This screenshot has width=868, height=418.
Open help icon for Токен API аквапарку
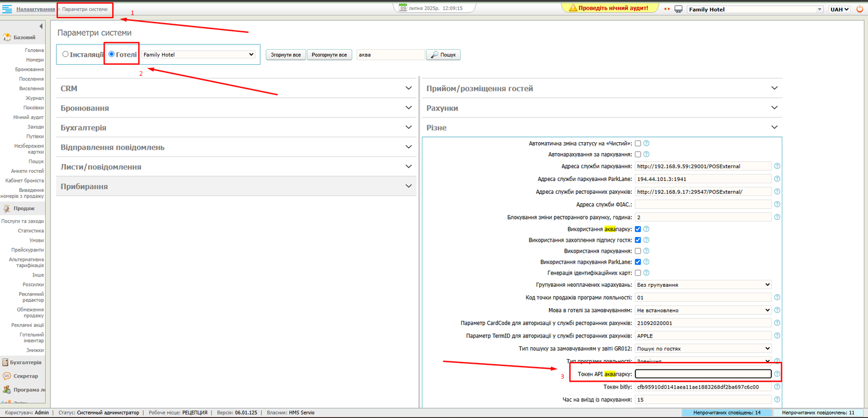[x=777, y=374]
